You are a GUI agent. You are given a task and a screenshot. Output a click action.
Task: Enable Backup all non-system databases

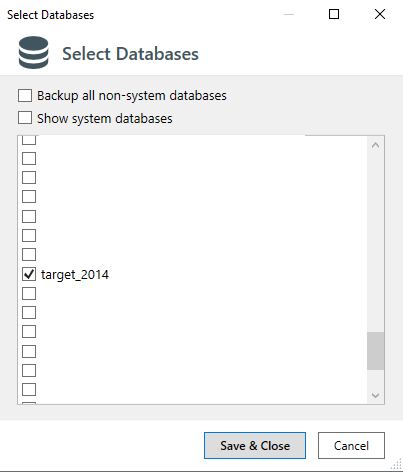coord(25,95)
